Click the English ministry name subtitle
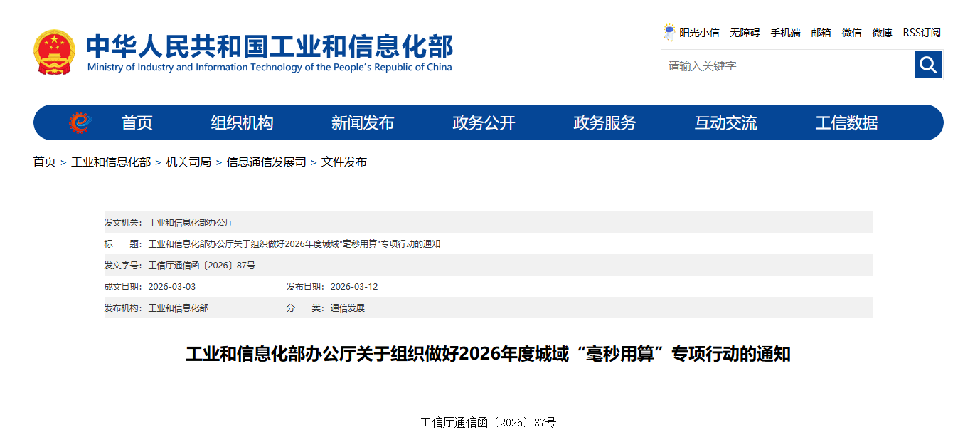This screenshot has width=980, height=435. coord(270,68)
